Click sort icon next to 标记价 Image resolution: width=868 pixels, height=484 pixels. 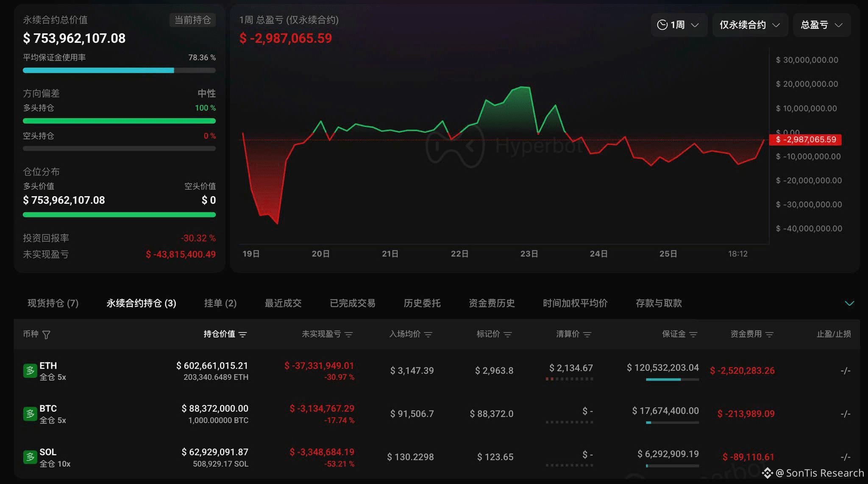point(508,335)
